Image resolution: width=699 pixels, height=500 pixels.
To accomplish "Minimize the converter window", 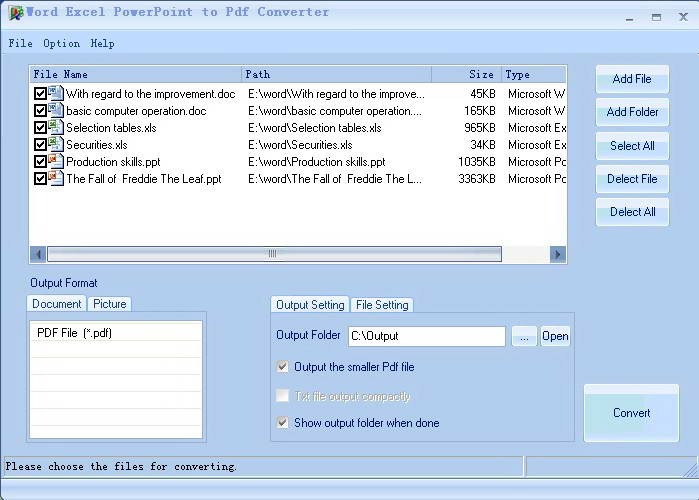I will coord(629,18).
